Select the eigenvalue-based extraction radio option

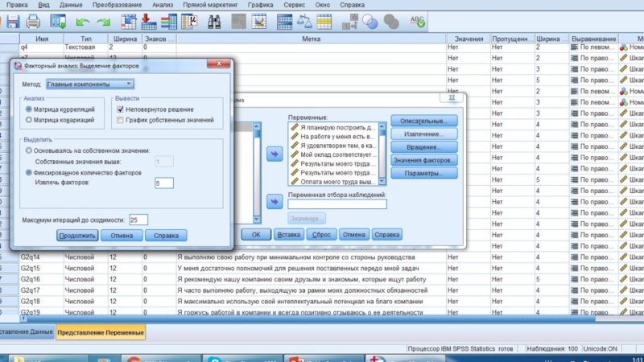pos(29,150)
